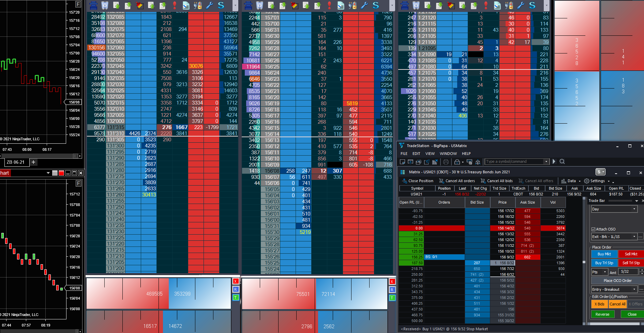Click the play arrow beside the symbol command box
This screenshot has height=333, width=644.
554,161
